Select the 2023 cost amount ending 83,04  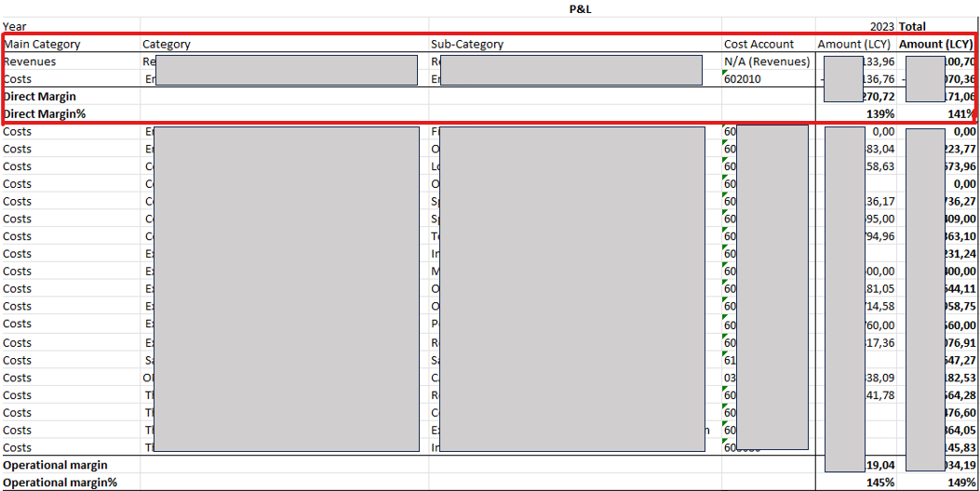coord(880,150)
